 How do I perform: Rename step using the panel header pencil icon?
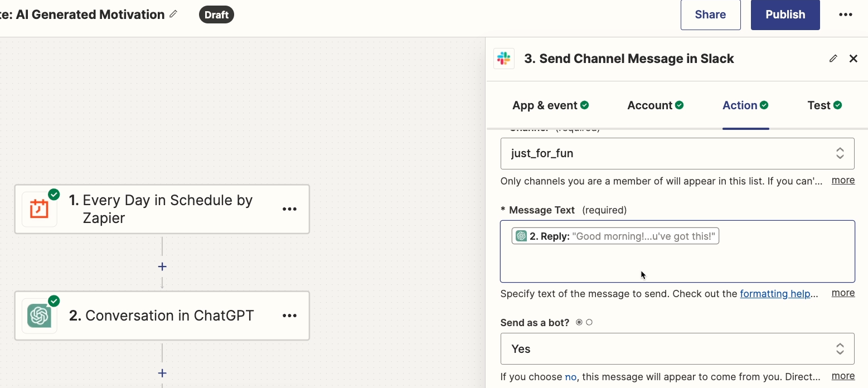pos(833,59)
